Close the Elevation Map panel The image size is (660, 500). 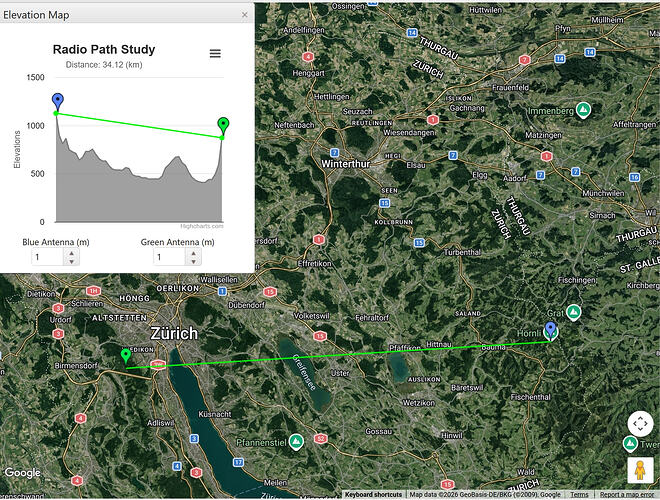coord(245,15)
